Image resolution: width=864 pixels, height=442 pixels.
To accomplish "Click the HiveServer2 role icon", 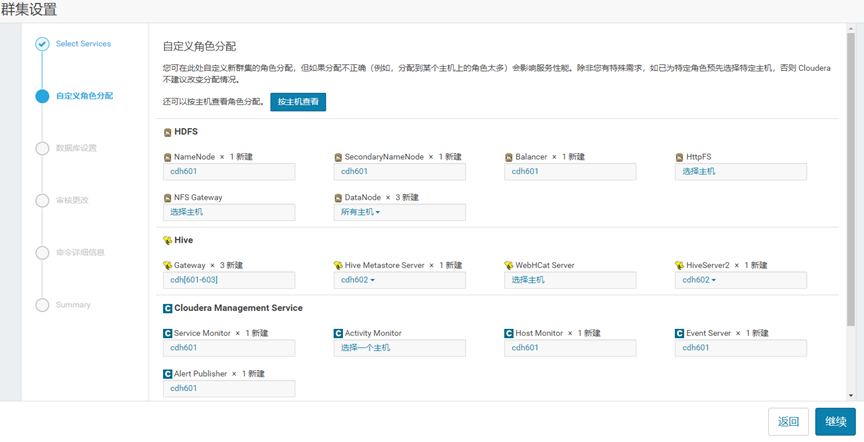I will click(680, 266).
